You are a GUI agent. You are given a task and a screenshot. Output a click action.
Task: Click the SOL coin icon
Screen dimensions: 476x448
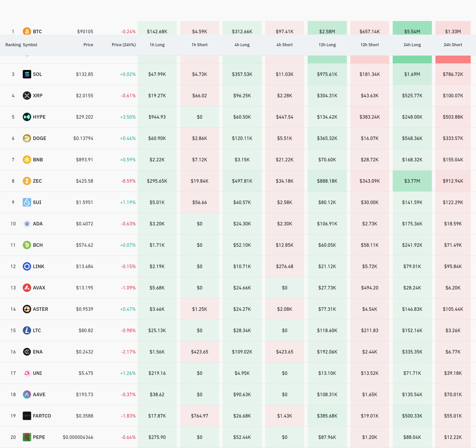coord(27,74)
